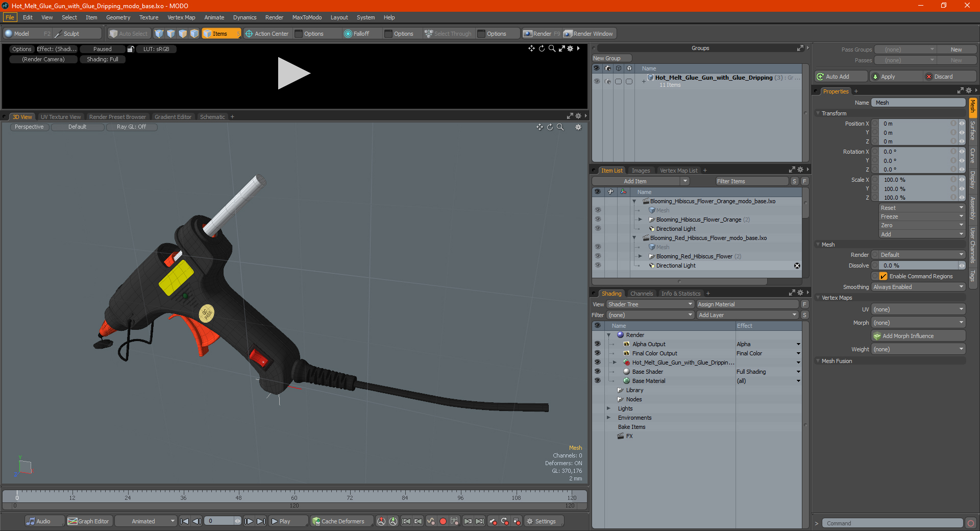Toggle Falloff Options checkbox
Viewport: 980px width, 531px height.
pos(388,34)
